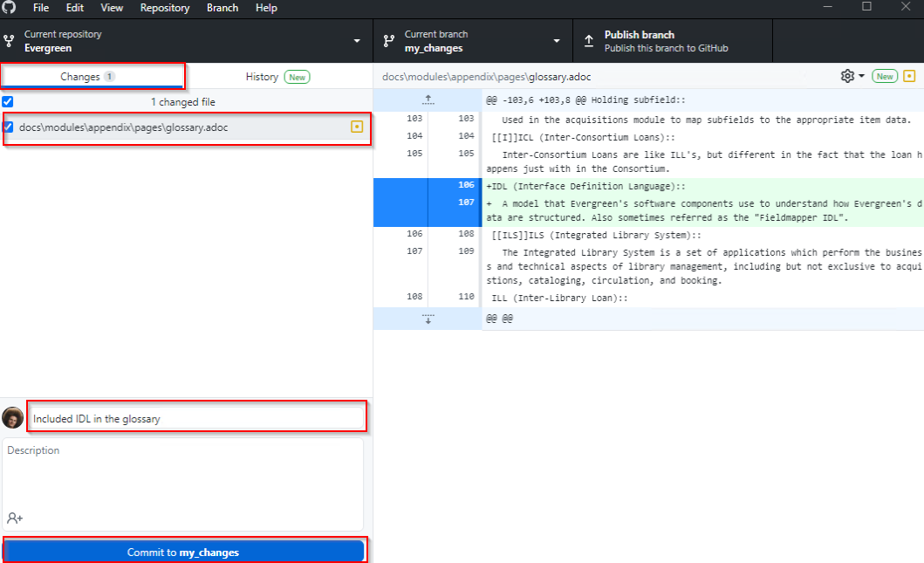The height and width of the screenshot is (563, 924).
Task: Click Publish branch to push to GitHub
Action: coord(672,40)
